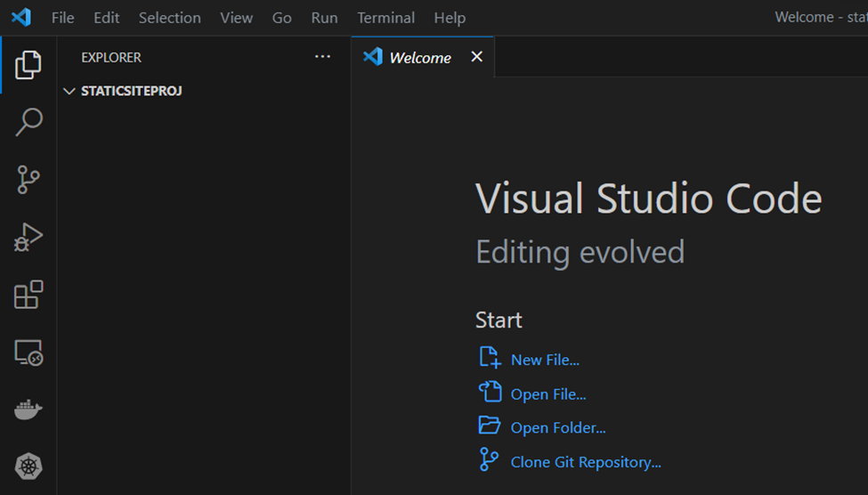
Task: Open the View menu
Action: 237,18
